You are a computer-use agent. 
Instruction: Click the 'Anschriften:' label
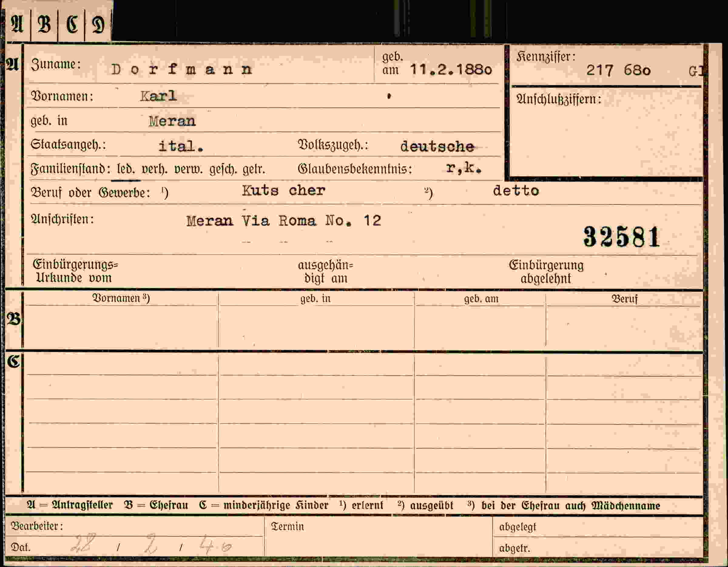[62, 219]
